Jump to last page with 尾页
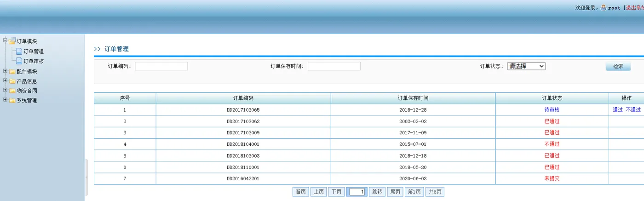This screenshot has width=644, height=201. click(x=395, y=192)
